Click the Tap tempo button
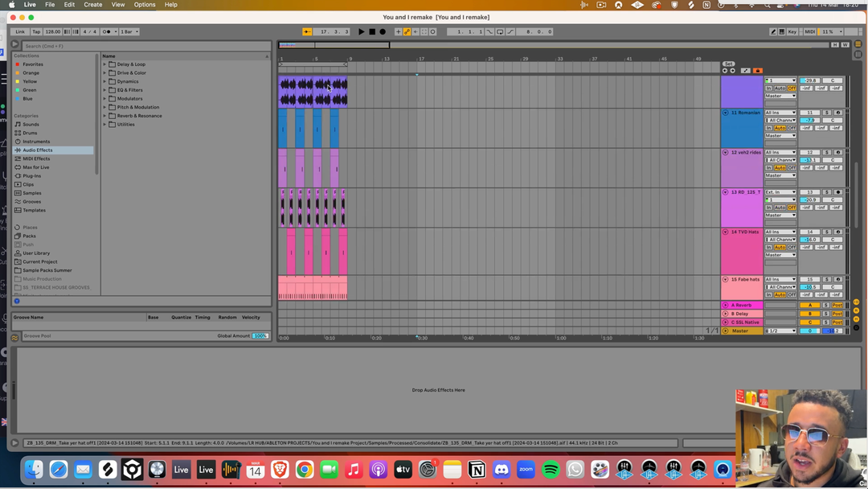 [x=36, y=32]
